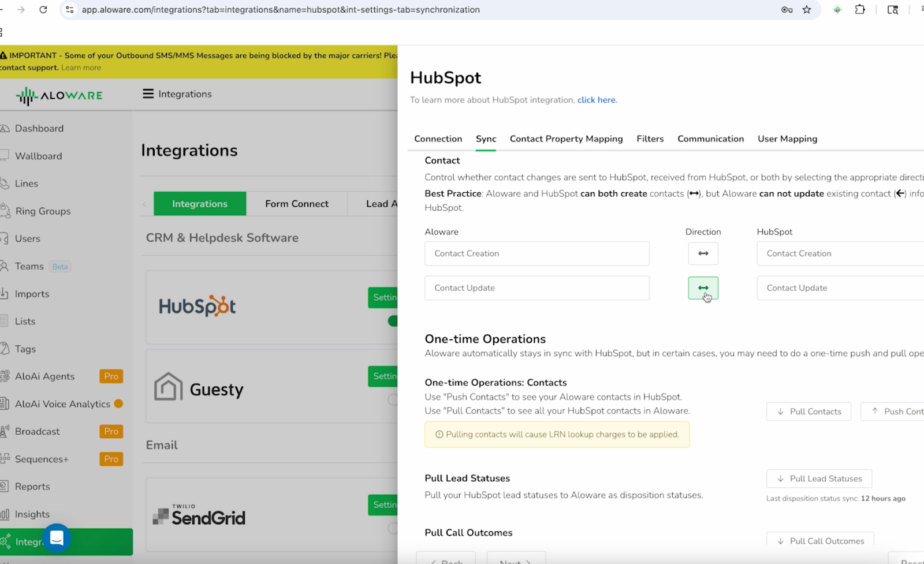924x564 pixels.
Task: Click the green Aloware extension icon
Action: coord(837,10)
